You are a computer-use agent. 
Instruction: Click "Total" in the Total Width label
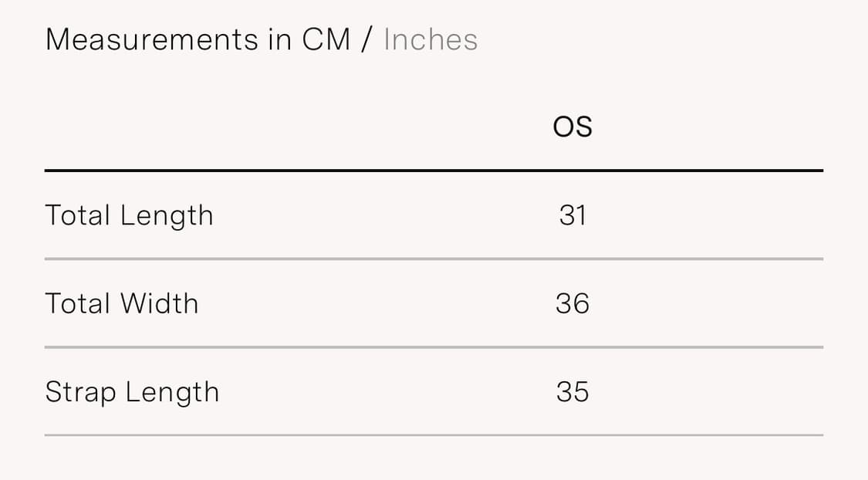(x=77, y=303)
